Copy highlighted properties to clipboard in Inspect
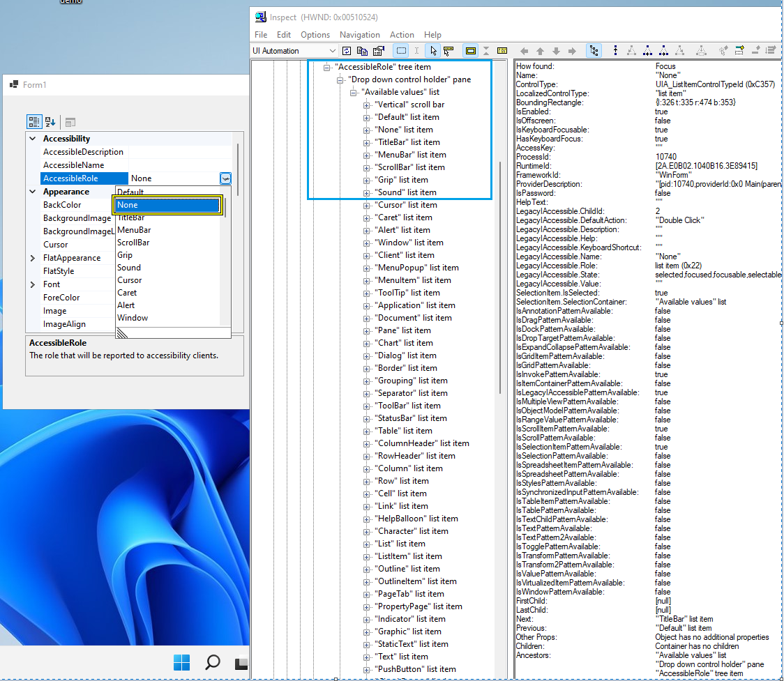This screenshot has height=681, width=784. click(363, 50)
